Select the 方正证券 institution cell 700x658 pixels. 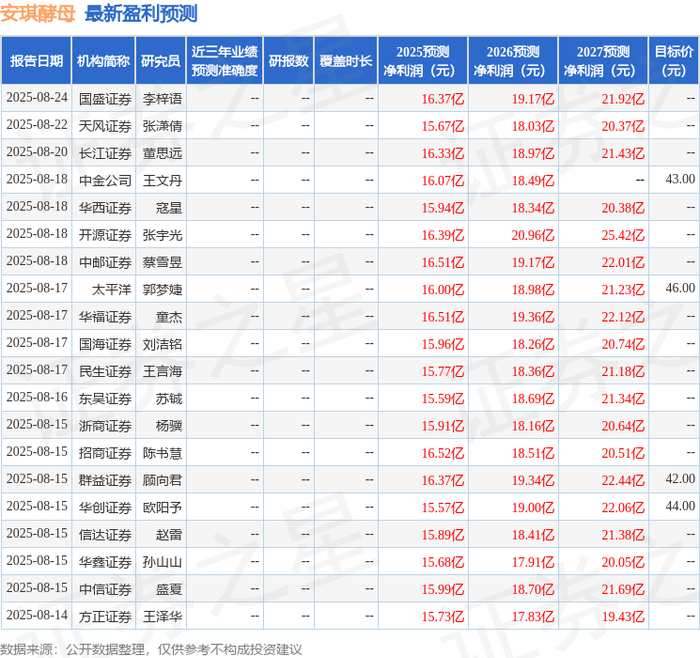click(x=105, y=616)
